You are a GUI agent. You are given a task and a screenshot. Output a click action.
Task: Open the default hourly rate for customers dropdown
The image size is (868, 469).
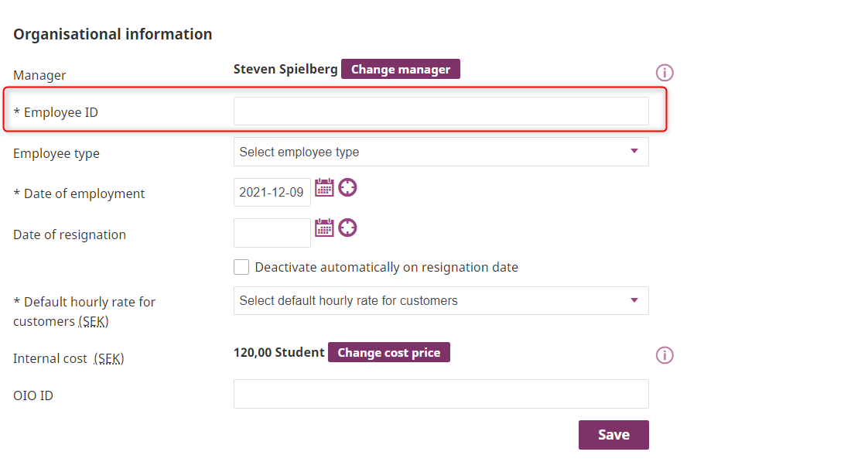coord(441,301)
